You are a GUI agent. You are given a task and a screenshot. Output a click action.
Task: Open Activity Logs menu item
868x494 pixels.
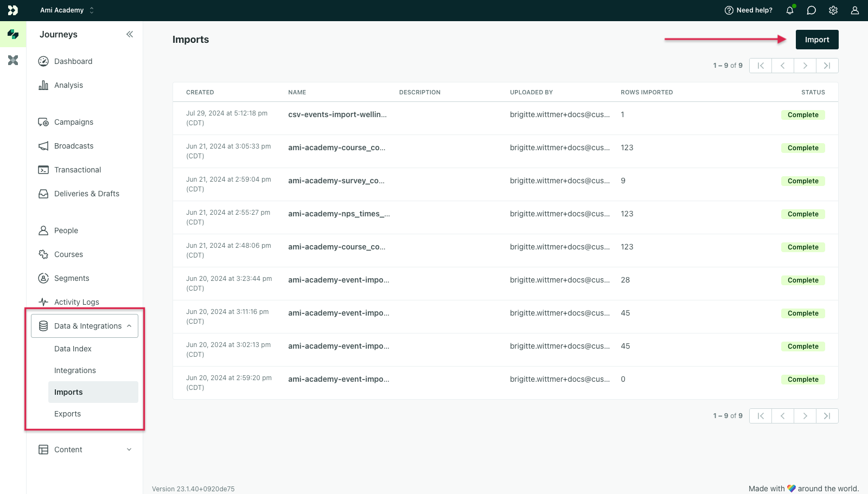(x=85, y=302)
